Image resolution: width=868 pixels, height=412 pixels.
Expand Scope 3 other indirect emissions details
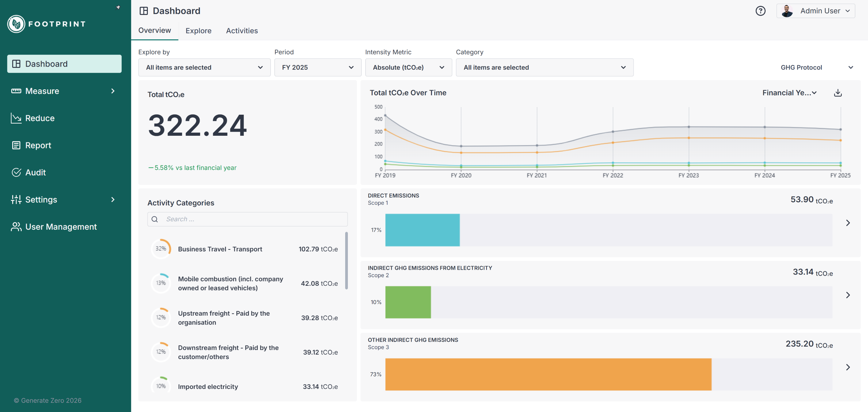coord(848,367)
